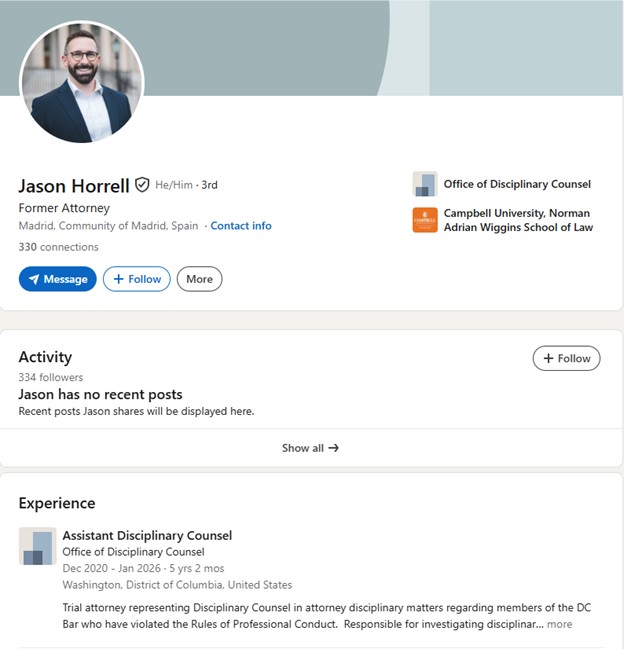Click the paper plane icon on Message button

[x=34, y=279]
